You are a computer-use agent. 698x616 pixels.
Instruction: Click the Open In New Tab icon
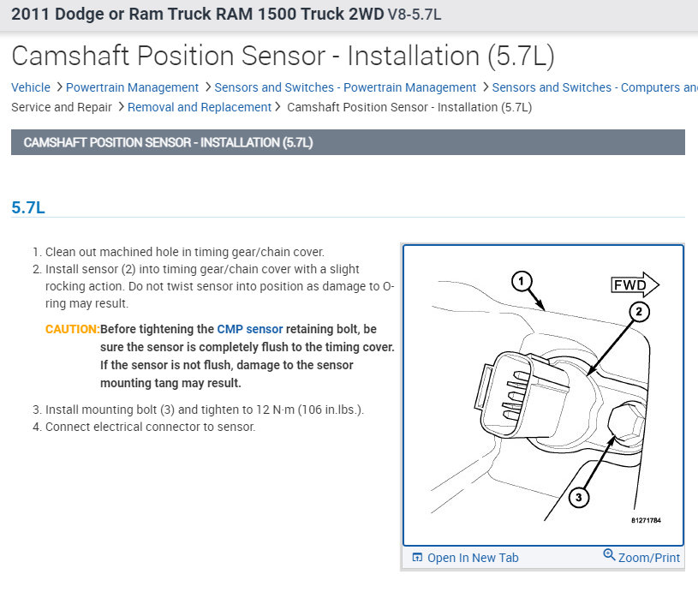click(x=417, y=558)
